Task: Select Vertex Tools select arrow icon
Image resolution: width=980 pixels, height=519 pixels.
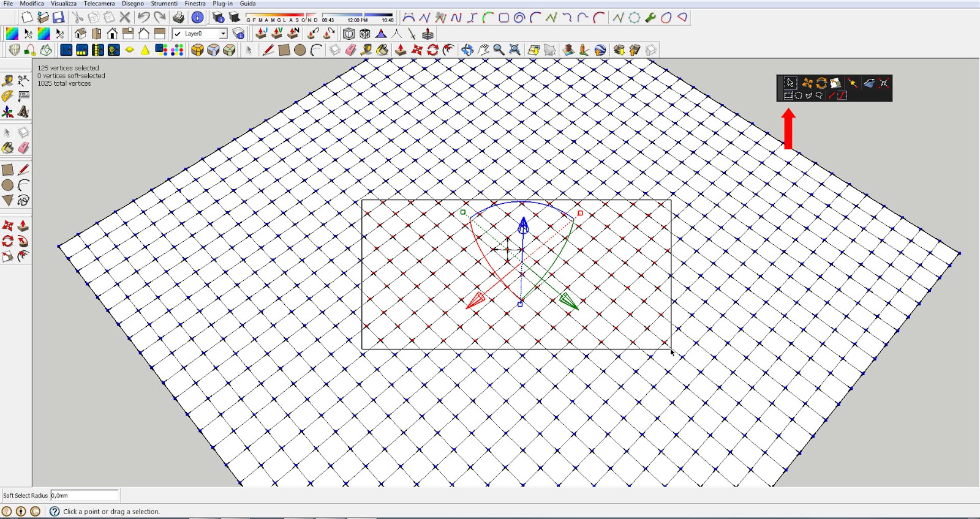Action: tap(790, 83)
